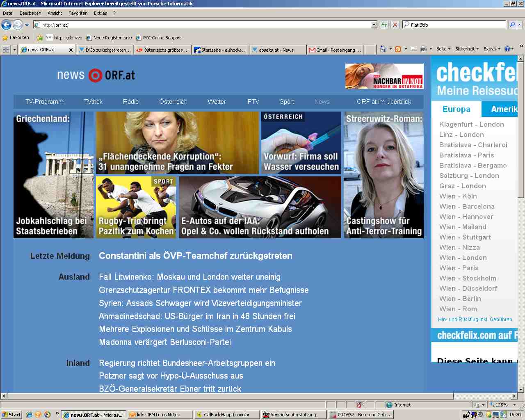Open the POI Online Support favorite
Viewport: 525px width, 420px height.
coord(159,38)
